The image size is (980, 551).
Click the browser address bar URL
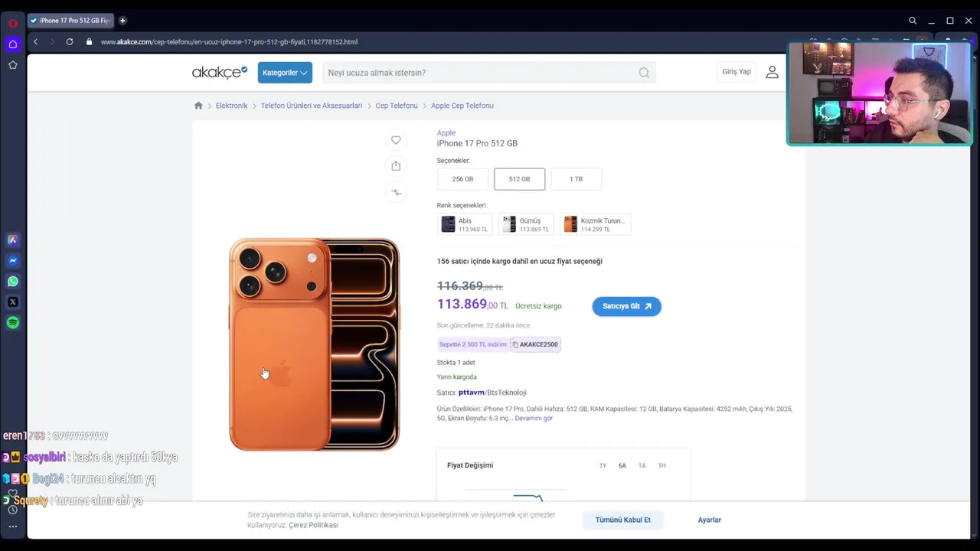click(229, 42)
